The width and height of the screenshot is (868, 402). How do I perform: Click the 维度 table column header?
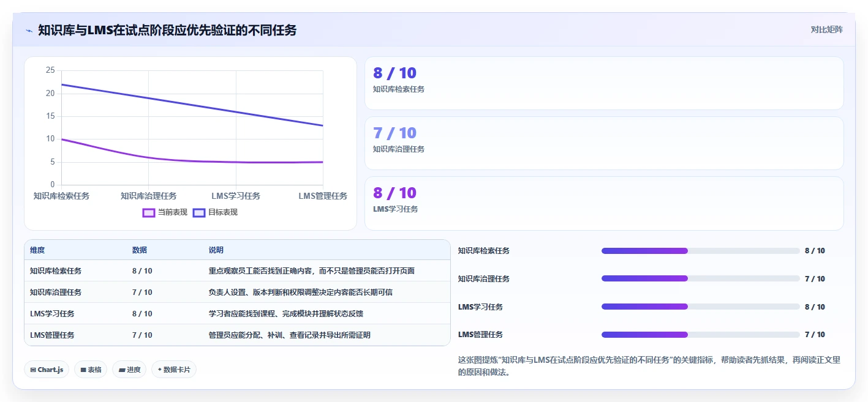coord(37,250)
